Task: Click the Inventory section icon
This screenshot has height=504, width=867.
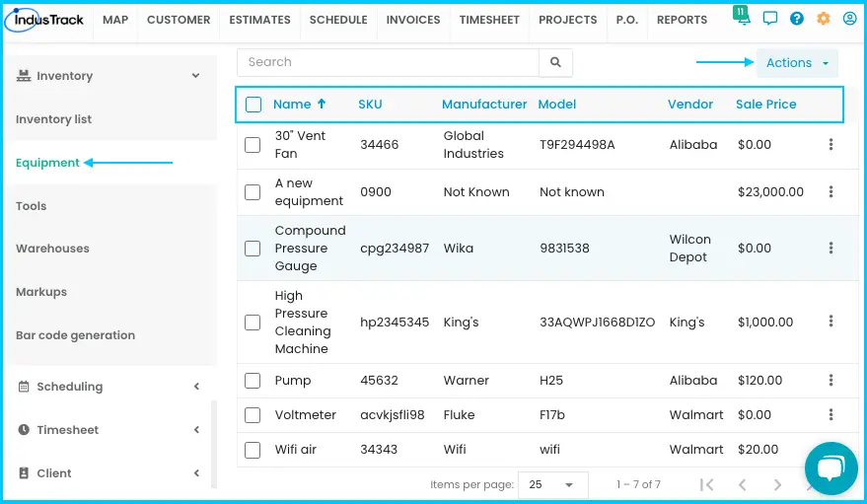Action: [24, 76]
